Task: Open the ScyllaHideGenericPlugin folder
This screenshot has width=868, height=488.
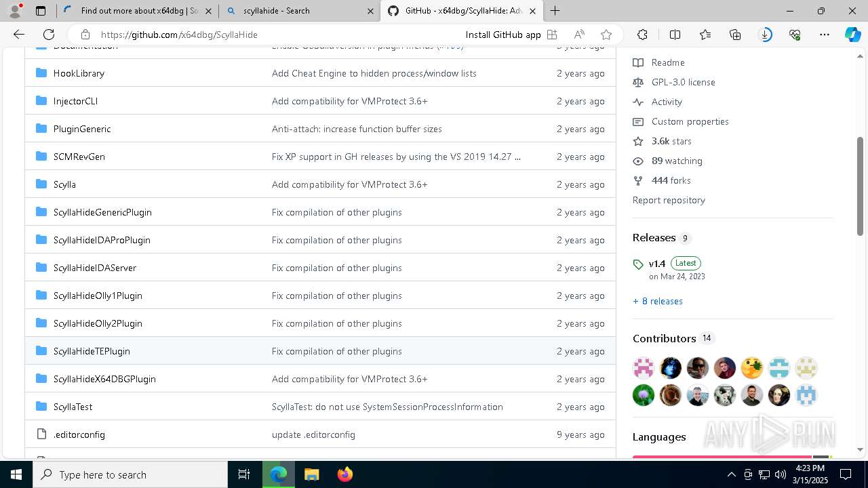Action: (x=102, y=212)
